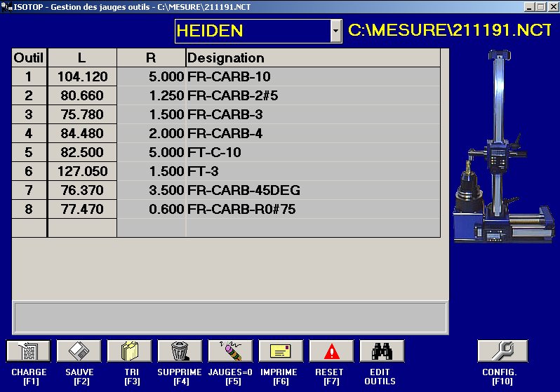Click length value 76.370
This screenshot has height=392, width=560.
82,190
